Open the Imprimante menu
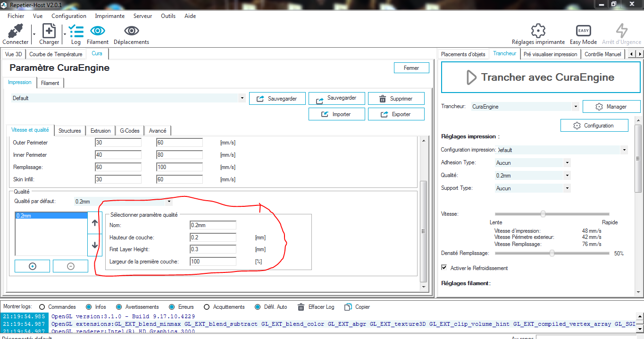 [x=110, y=16]
